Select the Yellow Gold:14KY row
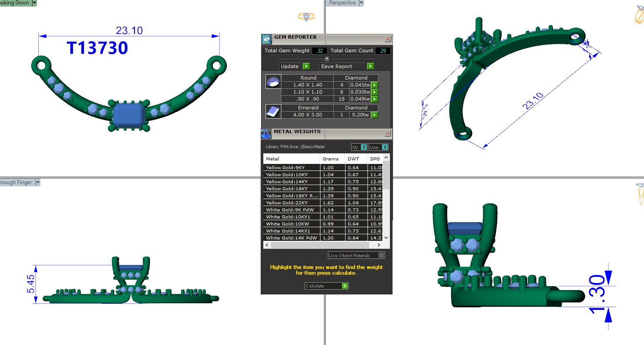The width and height of the screenshot is (644, 345). coord(291,182)
